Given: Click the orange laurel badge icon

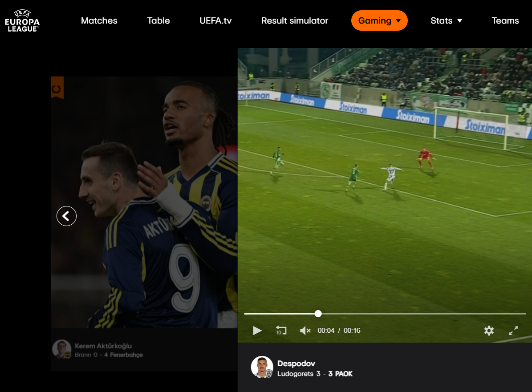Looking at the screenshot, I should pyautogui.click(x=57, y=88).
